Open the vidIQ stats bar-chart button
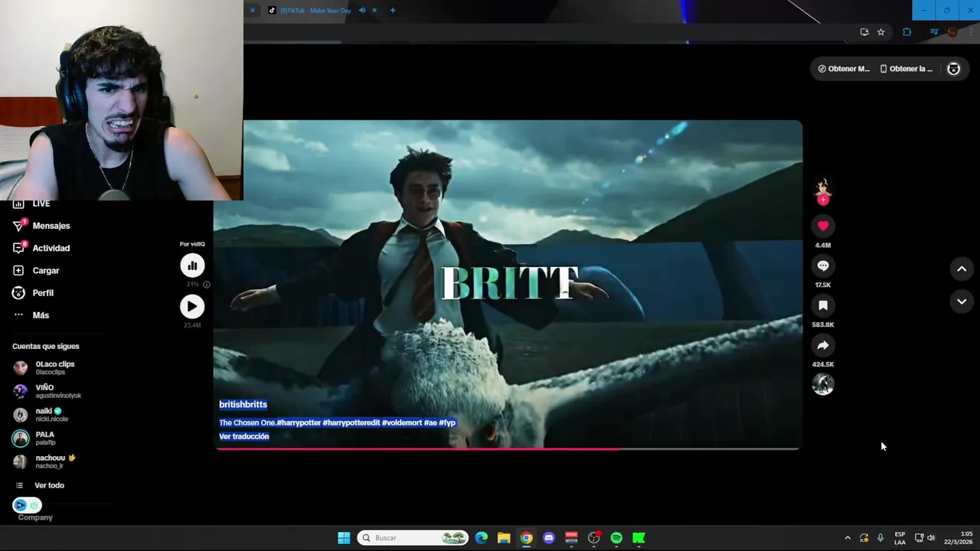Viewport: 980px width, 551px height. (x=192, y=266)
